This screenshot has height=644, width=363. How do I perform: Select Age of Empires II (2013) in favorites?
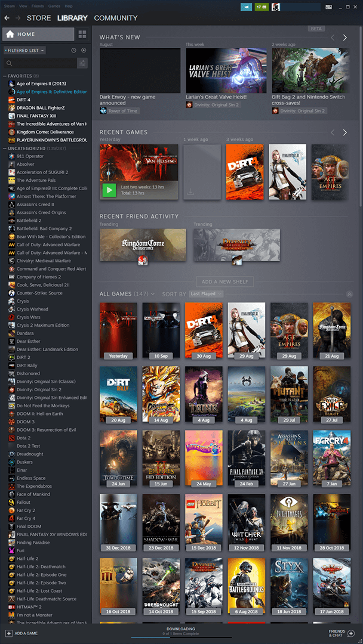[41, 84]
